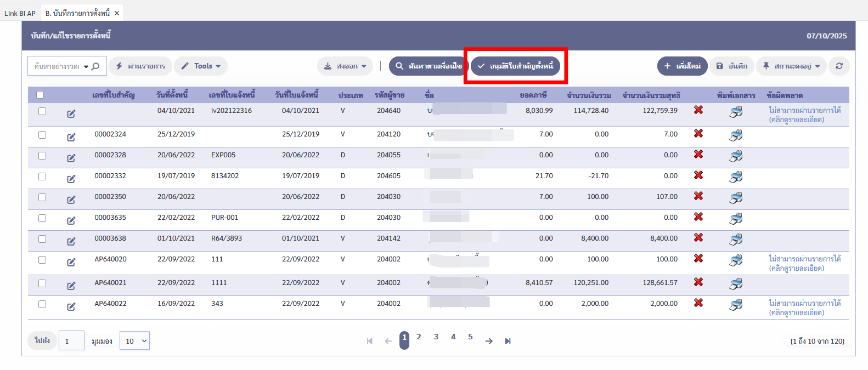Click red X delete icon for voucher AP640021
Image resolution: width=868 pixels, height=370 pixels.
click(698, 282)
